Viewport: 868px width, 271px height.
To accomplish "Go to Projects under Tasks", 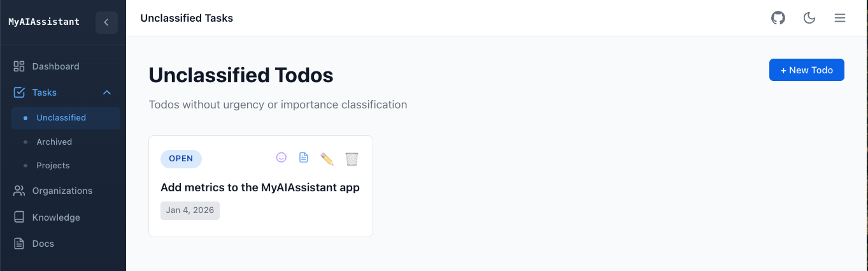I will coord(53,165).
